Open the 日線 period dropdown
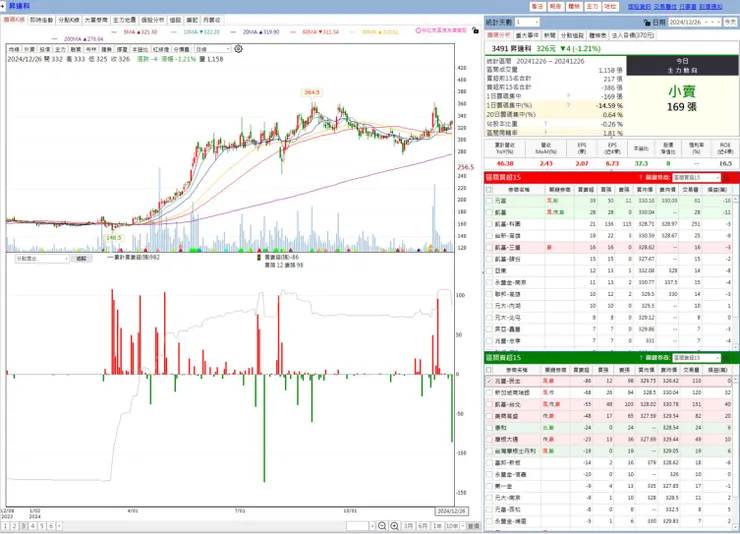The image size is (740, 534). [x=213, y=49]
